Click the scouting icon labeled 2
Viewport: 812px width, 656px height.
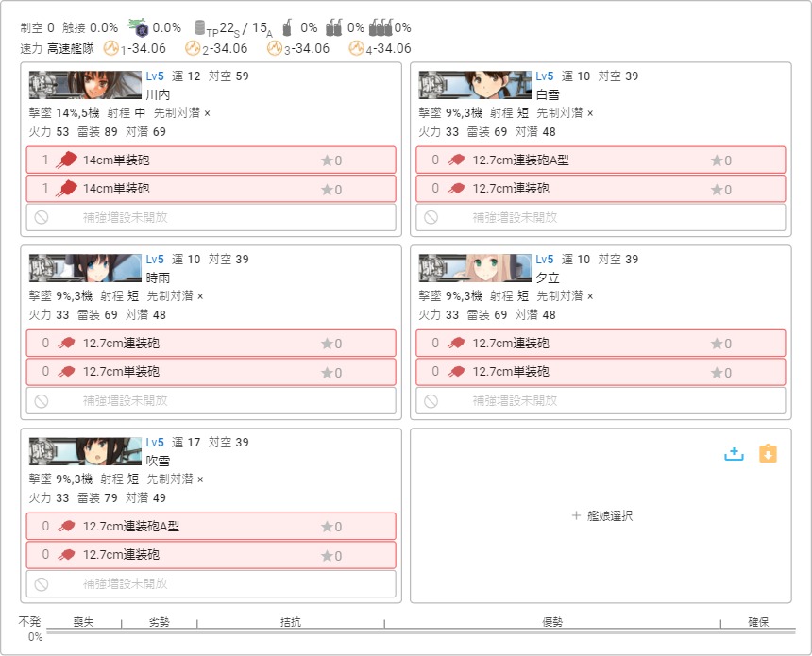click(x=193, y=48)
